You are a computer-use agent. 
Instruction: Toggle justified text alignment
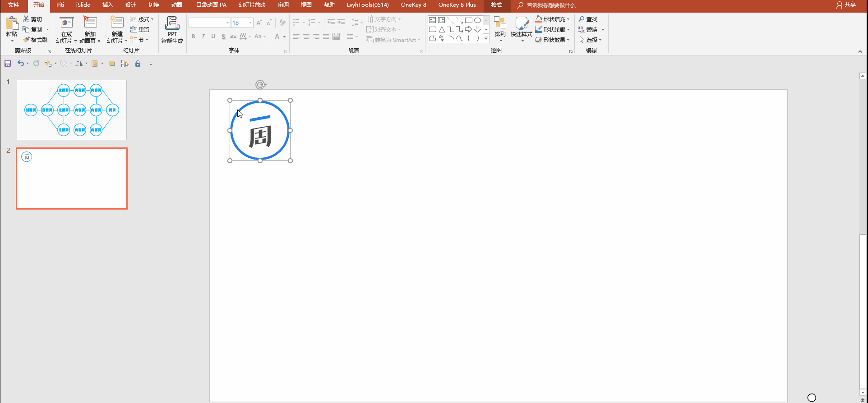(x=326, y=37)
